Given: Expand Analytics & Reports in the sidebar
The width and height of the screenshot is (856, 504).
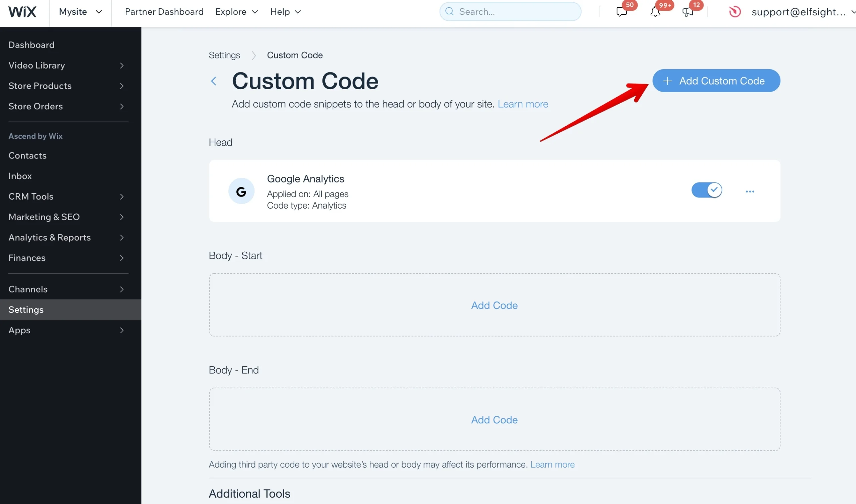Looking at the screenshot, I should [x=70, y=237].
